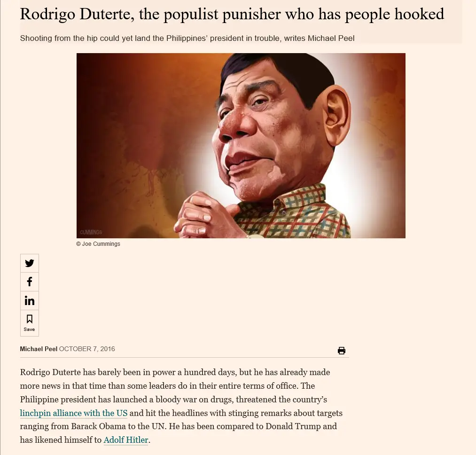Click author name Michael Peel
Image resolution: width=476 pixels, height=455 pixels.
[x=39, y=349]
